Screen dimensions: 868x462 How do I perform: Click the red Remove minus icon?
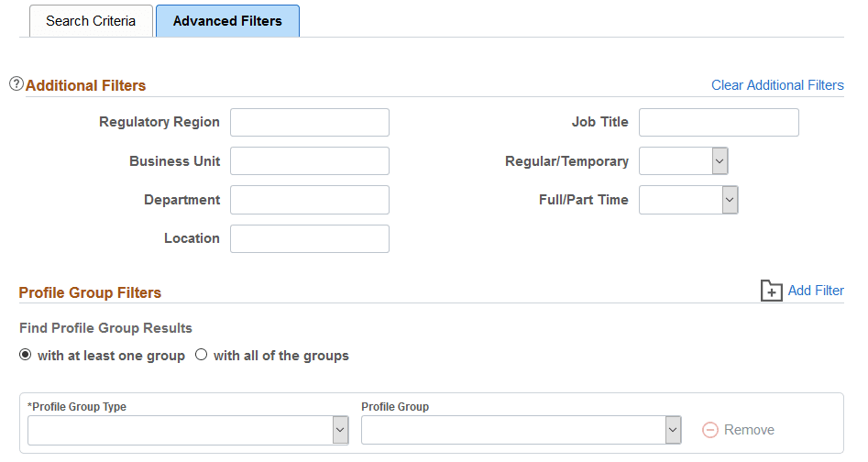709,430
